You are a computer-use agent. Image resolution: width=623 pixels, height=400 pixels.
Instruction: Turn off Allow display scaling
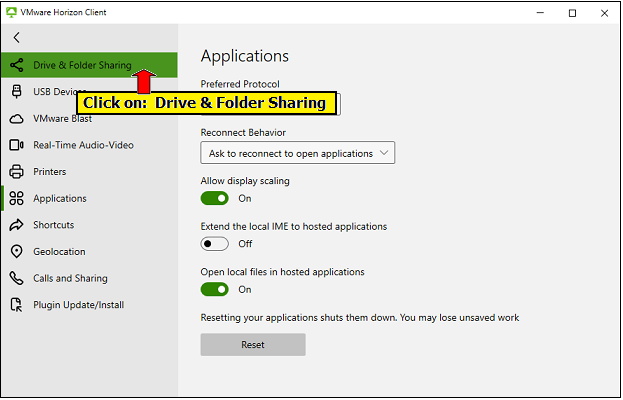pyautogui.click(x=215, y=198)
